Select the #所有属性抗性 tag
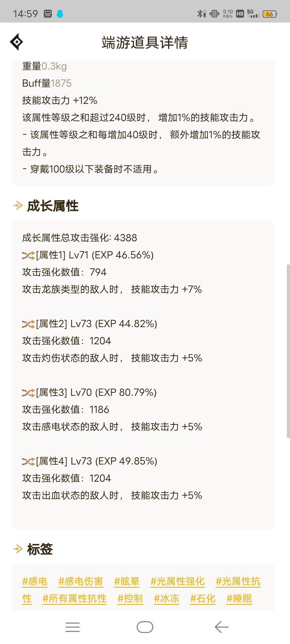 click(75, 599)
